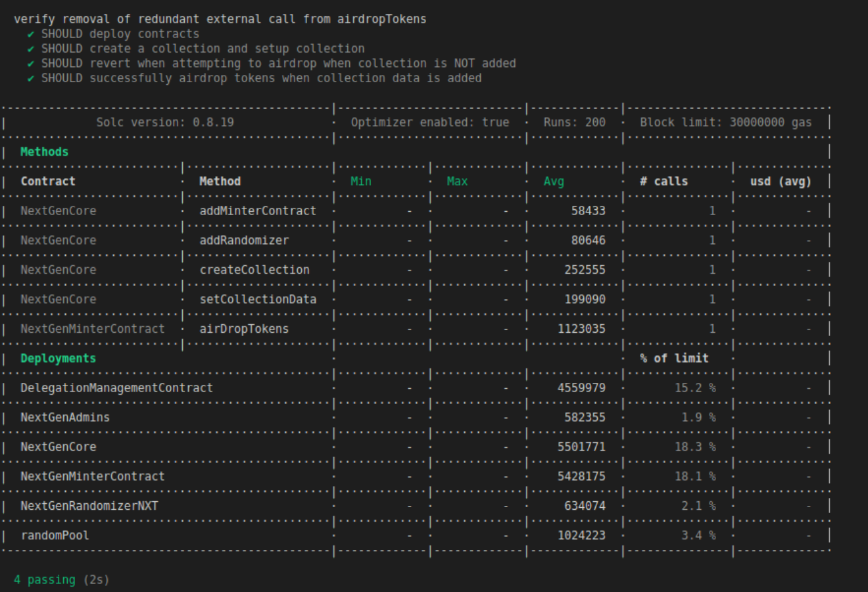Click NextGenCore in the createCollection row
Viewport: 868px width, 592px height.
tap(59, 270)
